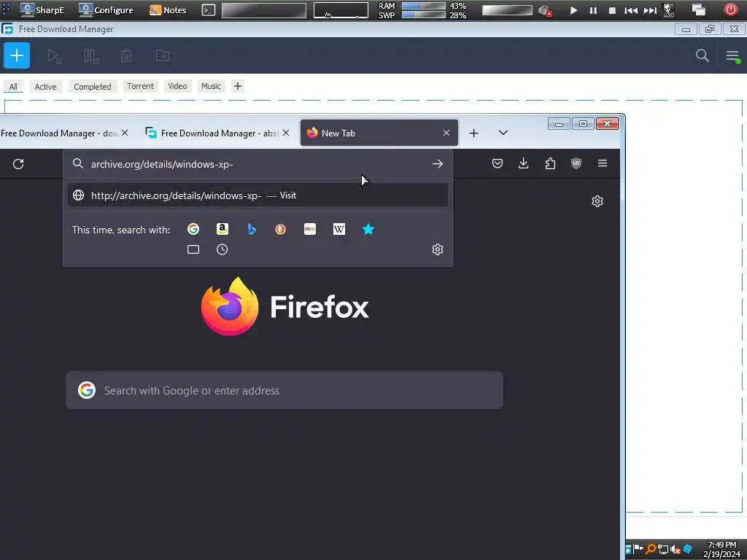
Task: Click the address bar text archive.org/details/windows-xp-
Action: (162, 164)
